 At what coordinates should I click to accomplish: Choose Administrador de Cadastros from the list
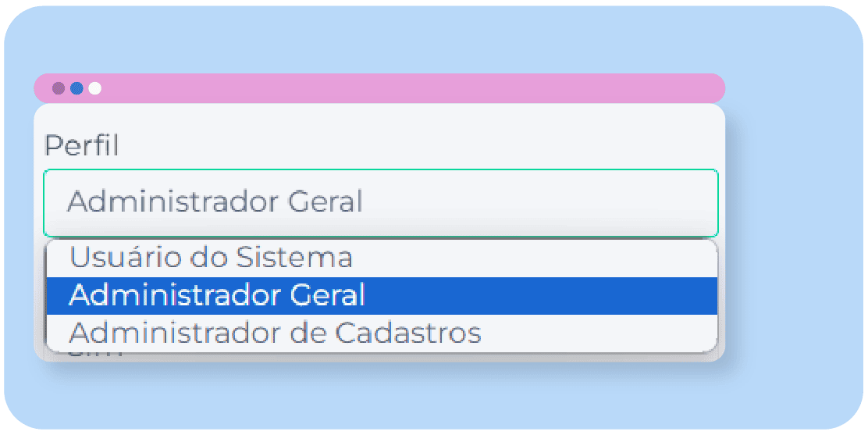275,333
